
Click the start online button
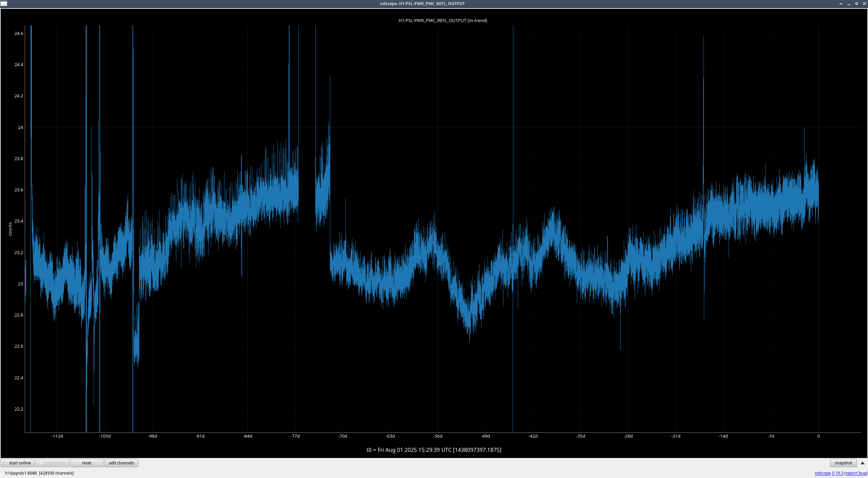(x=18, y=463)
